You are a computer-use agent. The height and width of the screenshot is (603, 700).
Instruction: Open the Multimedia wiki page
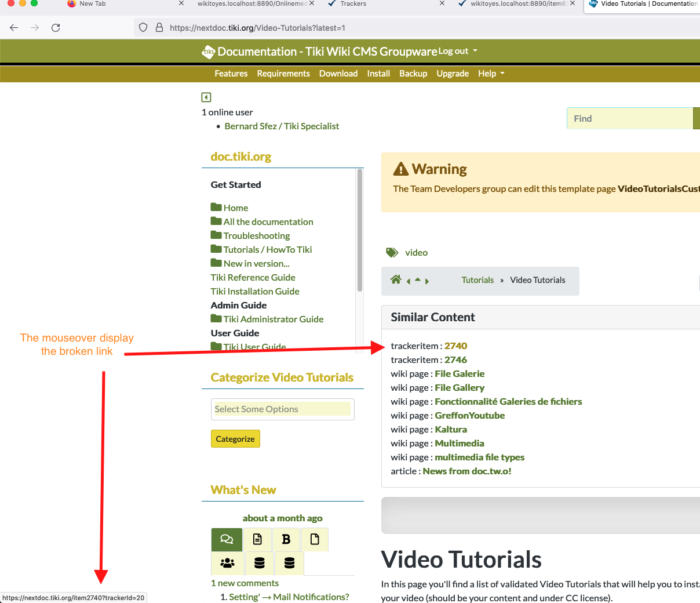460,443
